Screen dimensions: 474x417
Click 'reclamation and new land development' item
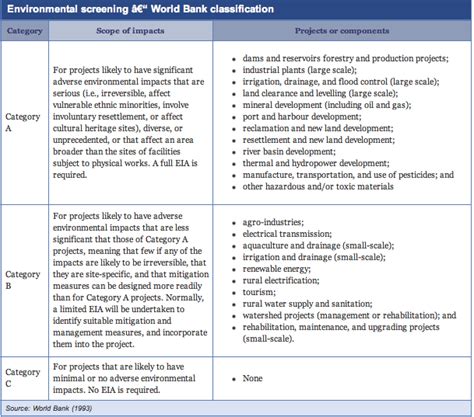click(318, 128)
